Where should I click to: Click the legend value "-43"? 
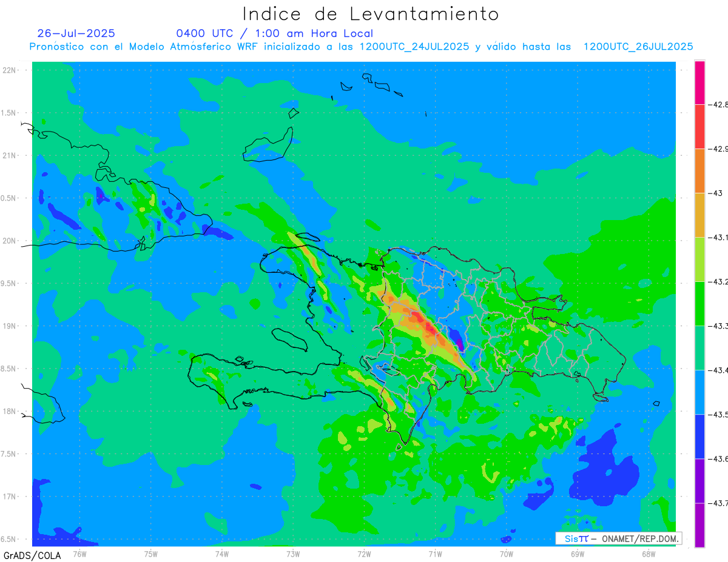click(716, 193)
